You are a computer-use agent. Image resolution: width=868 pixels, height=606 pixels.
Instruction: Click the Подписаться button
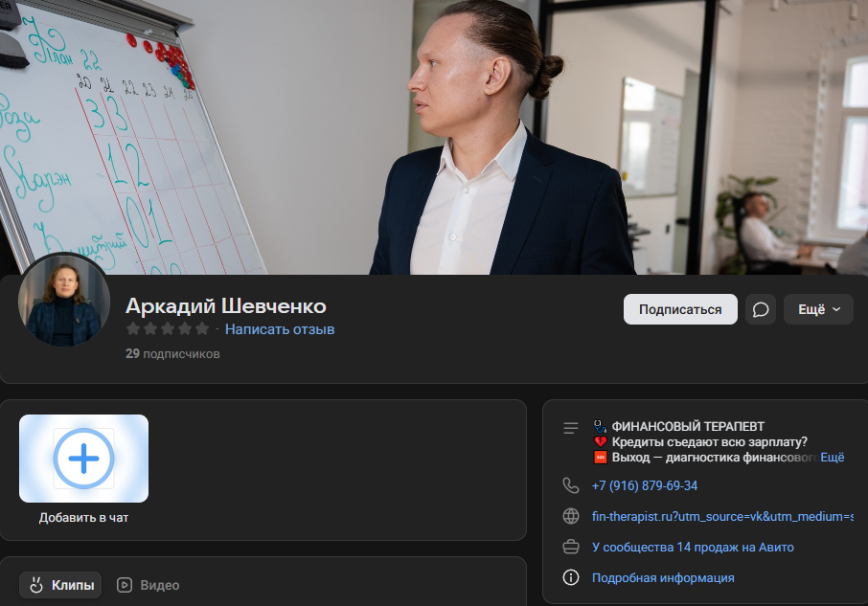(x=680, y=309)
